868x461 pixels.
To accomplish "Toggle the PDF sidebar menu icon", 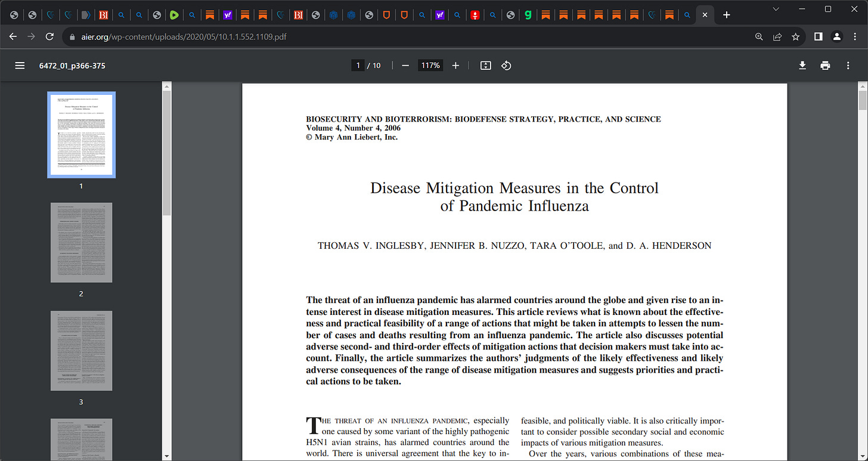I will coord(20,66).
